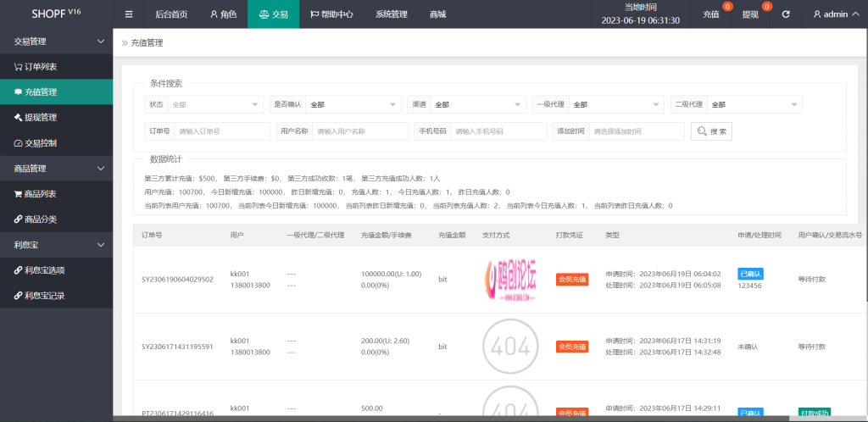Open the 一级代理 dropdown filter
The height and width of the screenshot is (422, 868).
pos(616,104)
